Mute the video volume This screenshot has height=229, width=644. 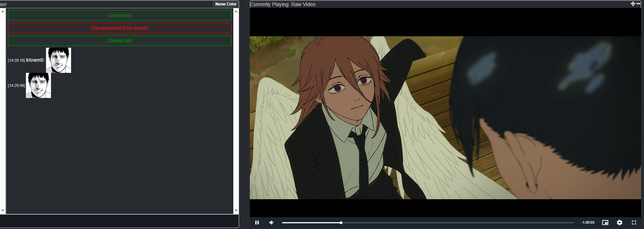[x=271, y=223]
